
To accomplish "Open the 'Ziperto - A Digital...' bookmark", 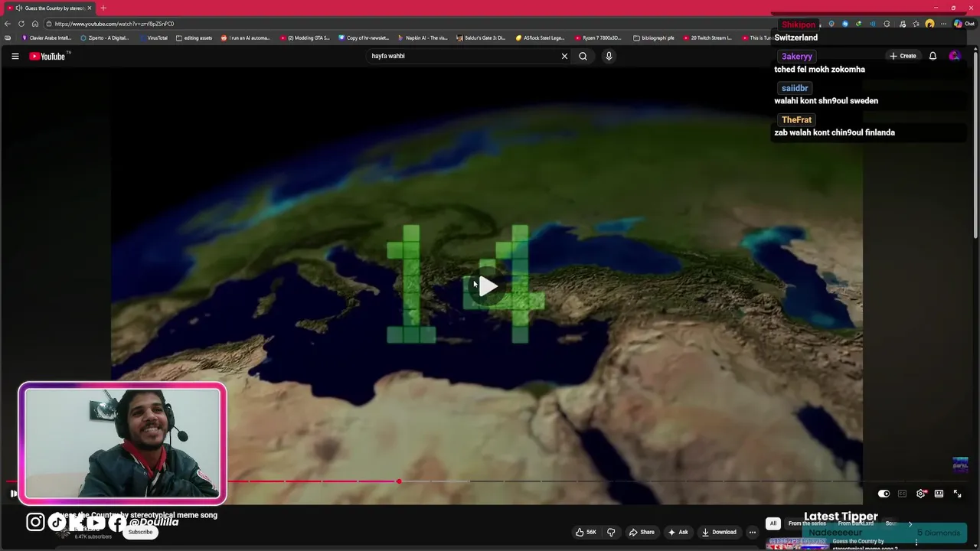I will [105, 37].
